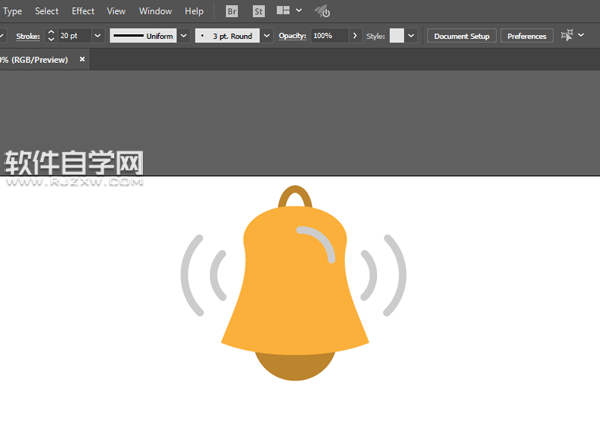The image size is (600, 435).
Task: Select the brown bell clapper shape
Action: click(295, 368)
